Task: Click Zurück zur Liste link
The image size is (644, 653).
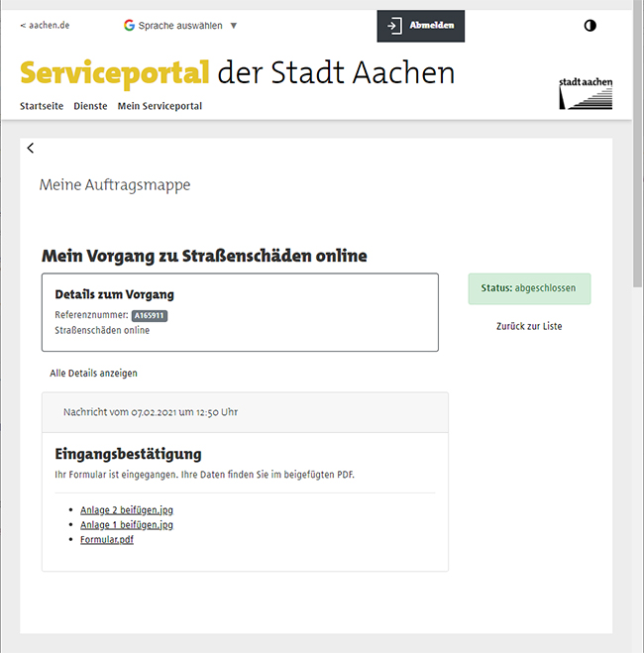Action: coord(529,326)
